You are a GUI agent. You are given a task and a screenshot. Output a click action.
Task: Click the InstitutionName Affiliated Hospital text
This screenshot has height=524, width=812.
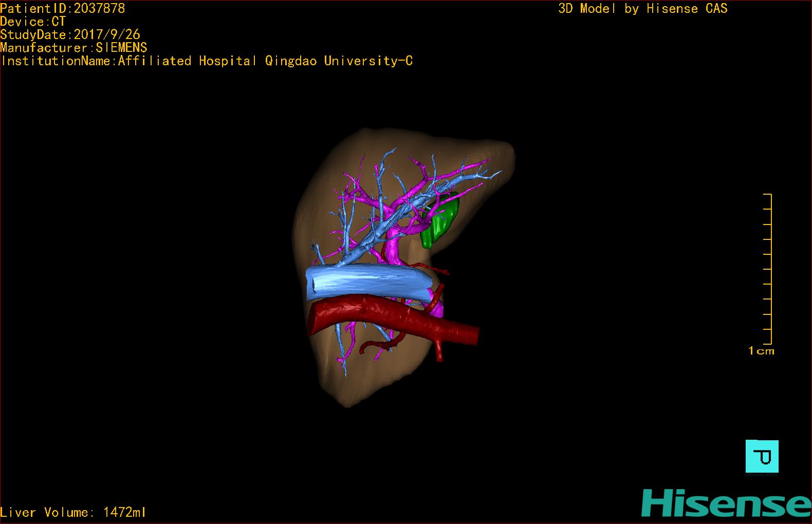click(x=207, y=61)
